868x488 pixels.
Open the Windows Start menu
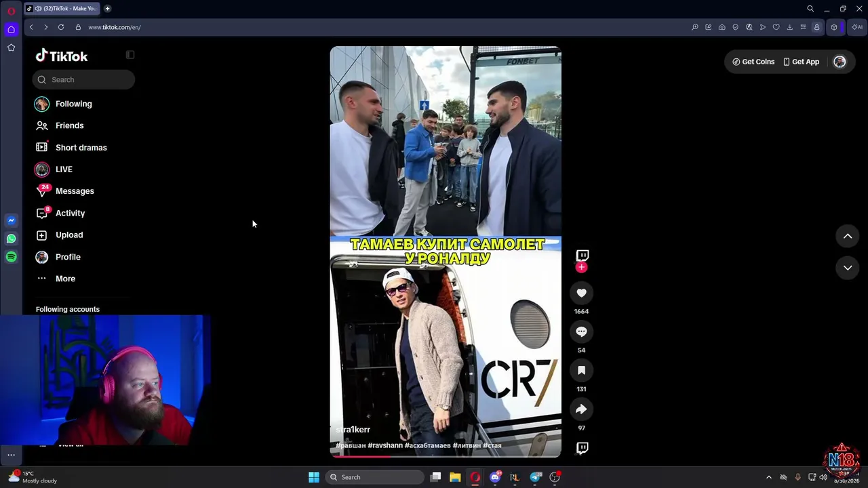point(314,477)
